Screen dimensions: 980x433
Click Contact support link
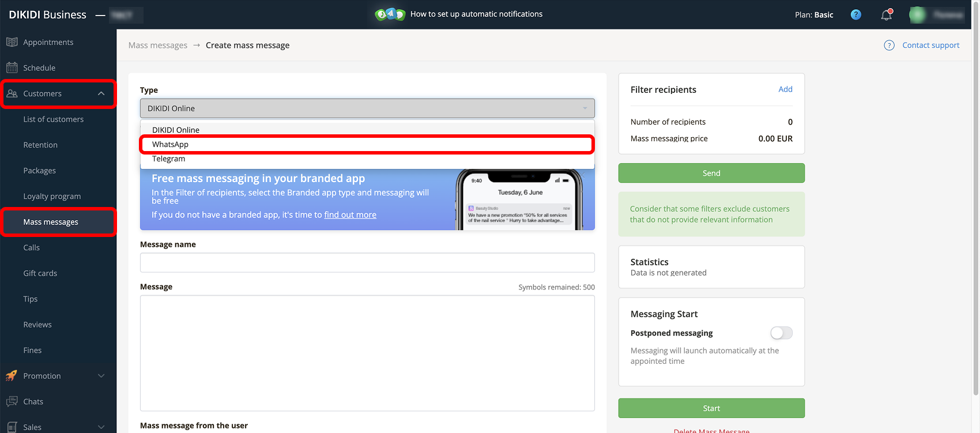point(930,45)
